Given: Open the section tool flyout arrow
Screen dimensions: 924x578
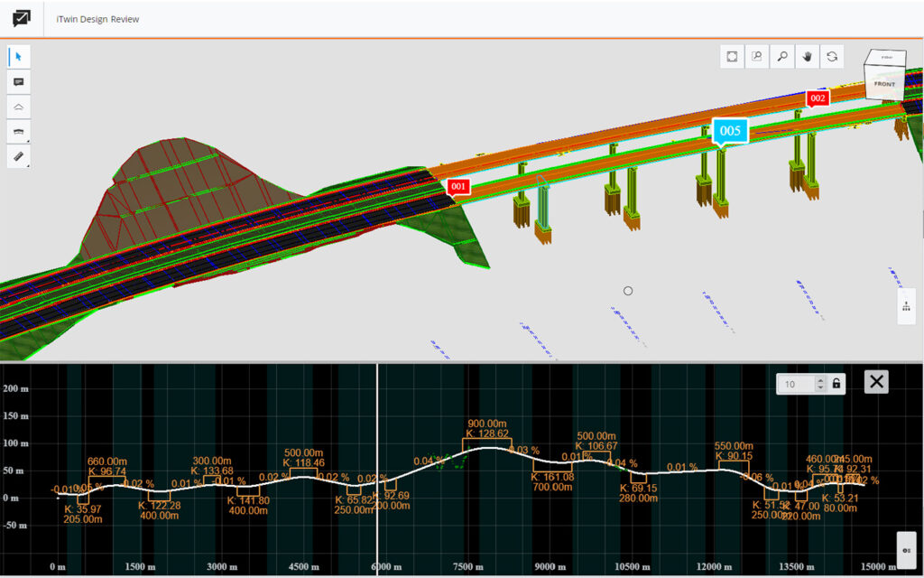Looking at the screenshot, I should coord(28,140).
